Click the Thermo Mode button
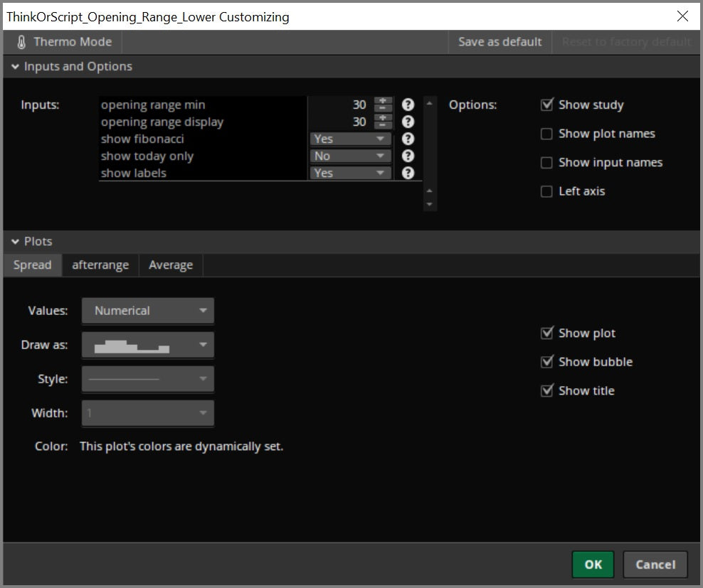Screen dimensions: 703x588 [x=63, y=42]
